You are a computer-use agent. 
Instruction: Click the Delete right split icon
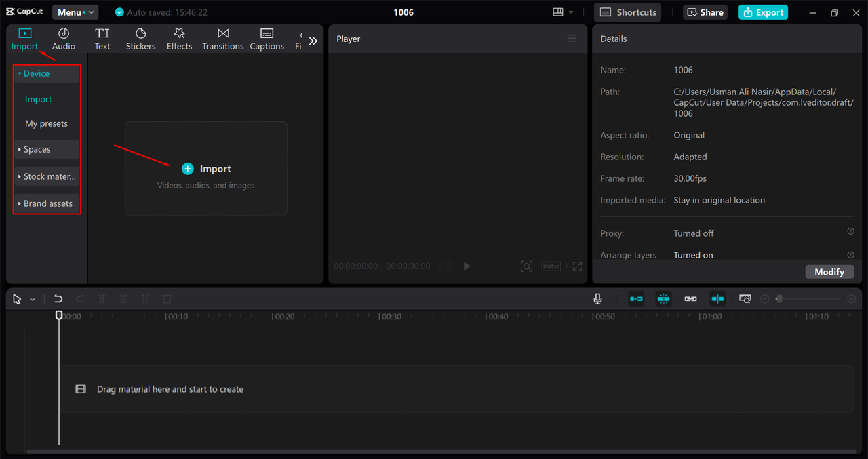pyautogui.click(x=145, y=299)
